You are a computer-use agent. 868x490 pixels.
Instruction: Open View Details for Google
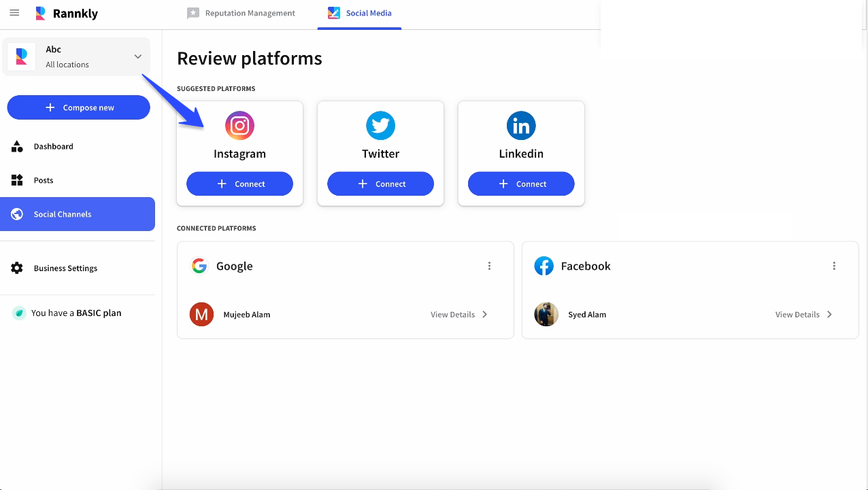[x=459, y=315]
